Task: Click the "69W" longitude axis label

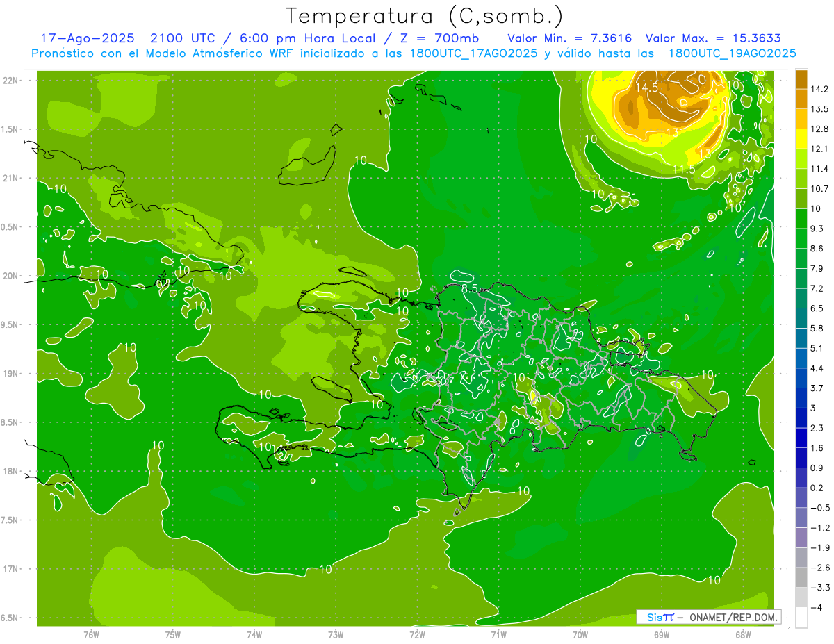Action: click(662, 636)
